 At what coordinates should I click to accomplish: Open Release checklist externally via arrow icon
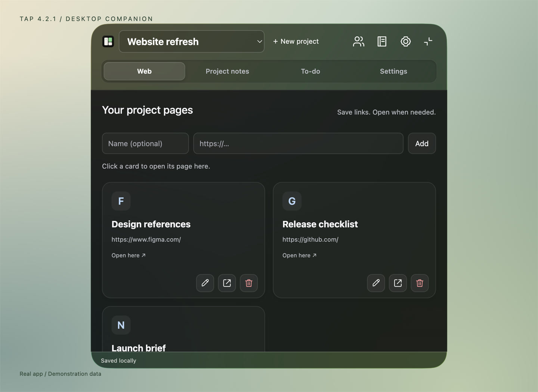click(x=398, y=283)
